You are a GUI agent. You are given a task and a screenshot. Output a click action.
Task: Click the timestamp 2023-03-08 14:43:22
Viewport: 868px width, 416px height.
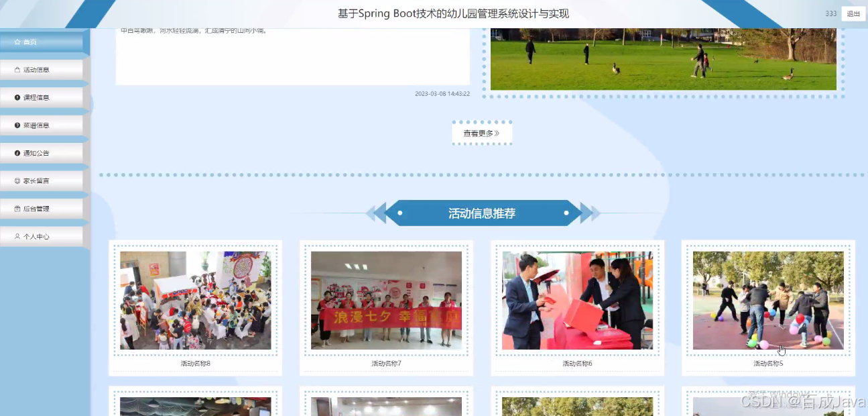point(442,94)
